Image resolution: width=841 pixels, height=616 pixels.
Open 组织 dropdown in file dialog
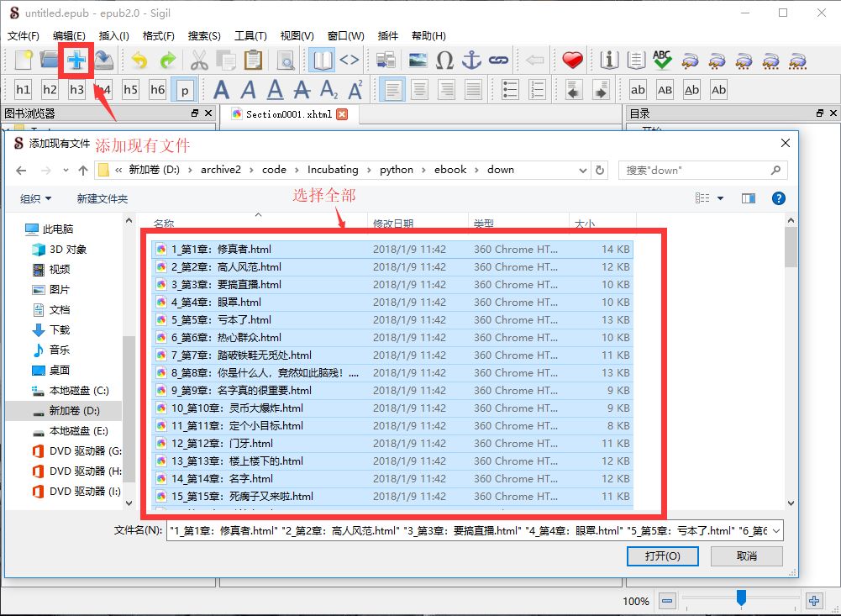coord(35,199)
